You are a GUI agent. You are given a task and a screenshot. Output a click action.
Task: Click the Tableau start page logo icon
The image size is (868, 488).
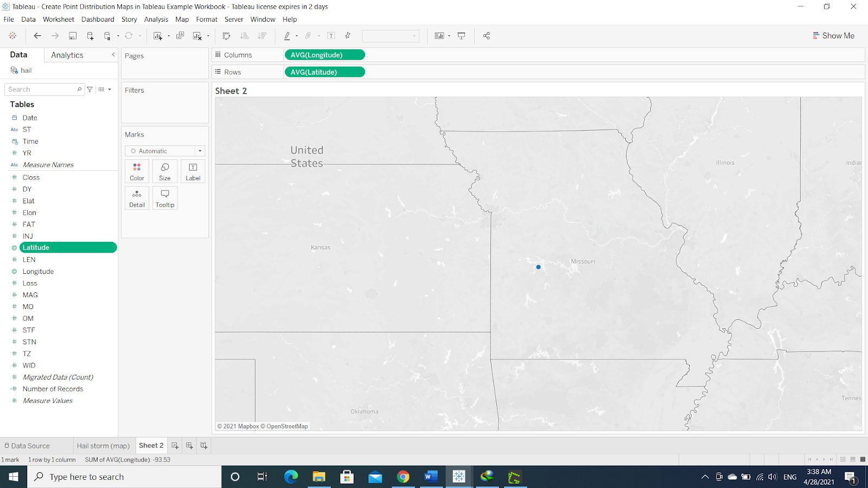point(12,36)
